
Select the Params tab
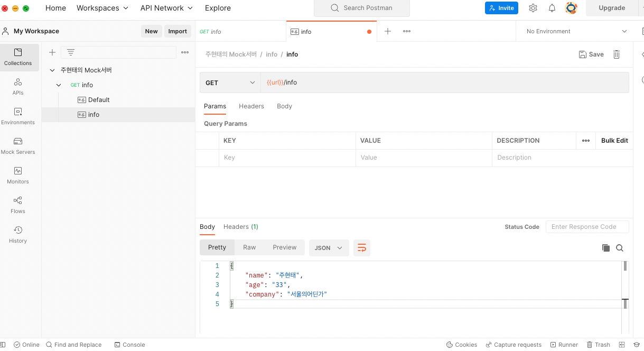point(215,106)
